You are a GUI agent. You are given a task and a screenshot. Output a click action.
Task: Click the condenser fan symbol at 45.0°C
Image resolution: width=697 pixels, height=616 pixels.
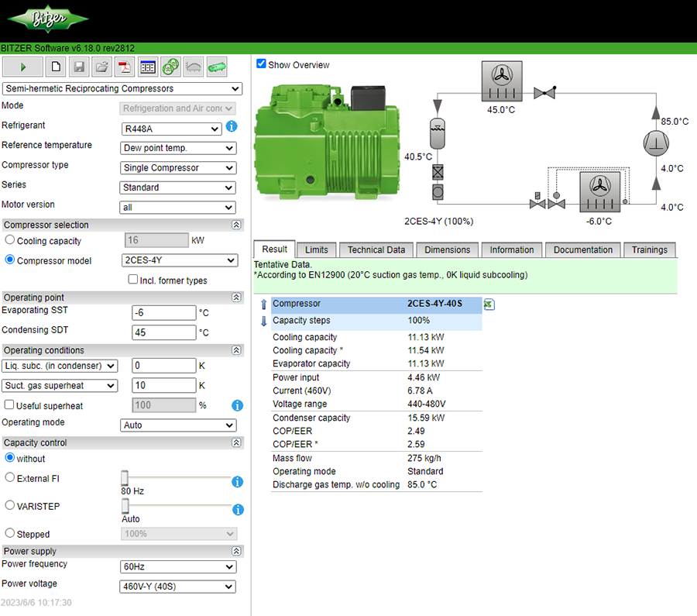click(x=502, y=81)
